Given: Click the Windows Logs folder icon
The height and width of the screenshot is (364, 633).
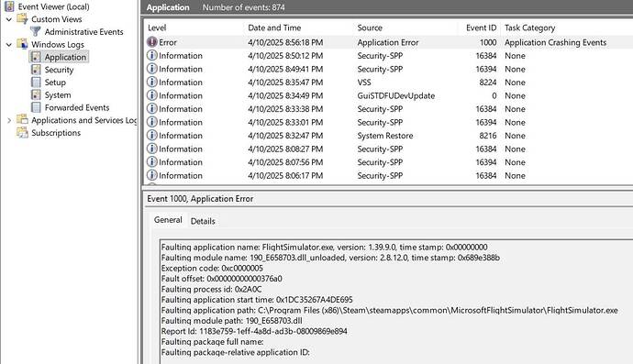Looking at the screenshot, I should pos(22,44).
